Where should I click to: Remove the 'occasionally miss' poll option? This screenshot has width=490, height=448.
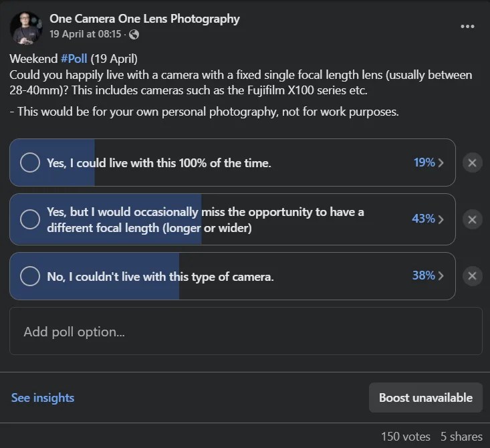[x=472, y=219]
